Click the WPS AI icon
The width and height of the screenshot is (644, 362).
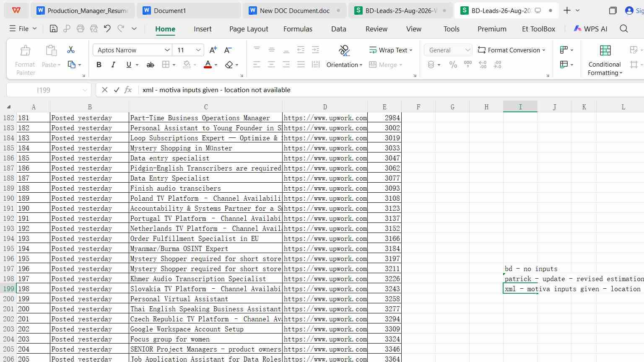click(x=590, y=29)
